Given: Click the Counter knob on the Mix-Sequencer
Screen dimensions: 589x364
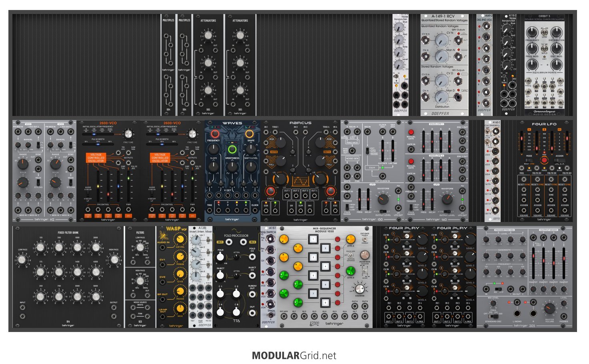Looking at the screenshot, I should pyautogui.click(x=359, y=288).
